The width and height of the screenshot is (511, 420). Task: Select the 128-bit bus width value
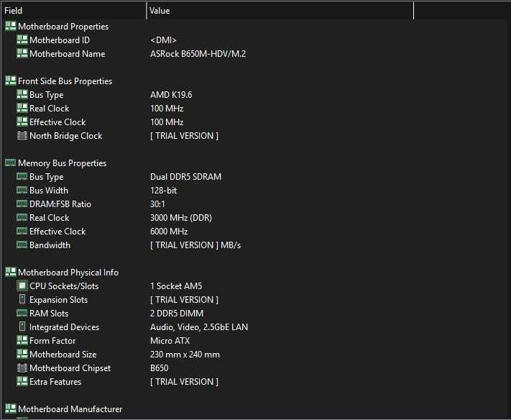click(x=163, y=191)
